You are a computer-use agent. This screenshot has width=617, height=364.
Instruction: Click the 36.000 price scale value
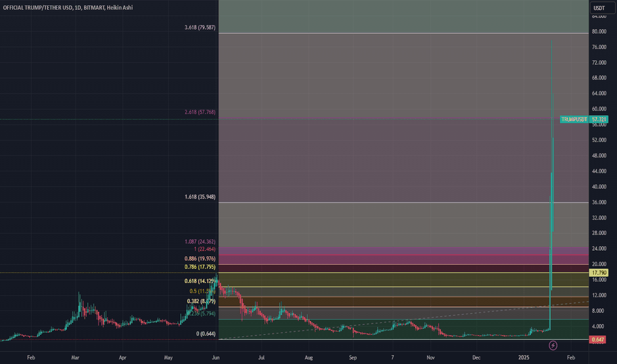(x=599, y=203)
